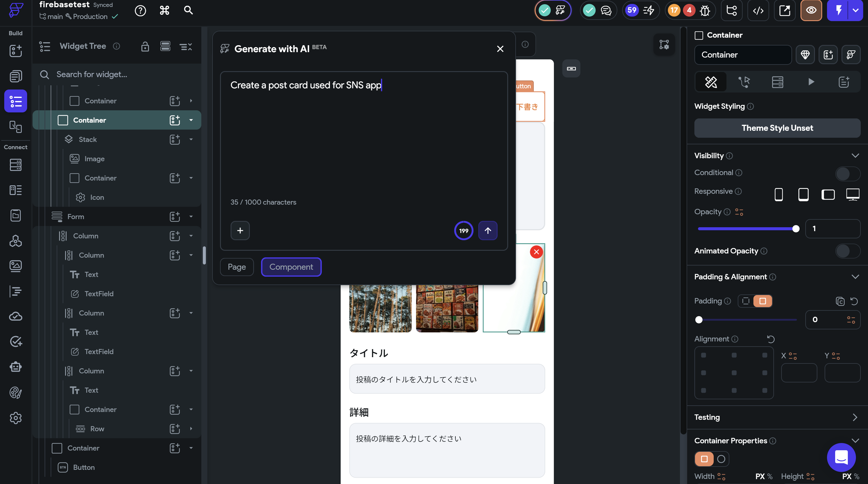
Task: Open the Settings gear in left sidebar
Action: click(x=15, y=418)
